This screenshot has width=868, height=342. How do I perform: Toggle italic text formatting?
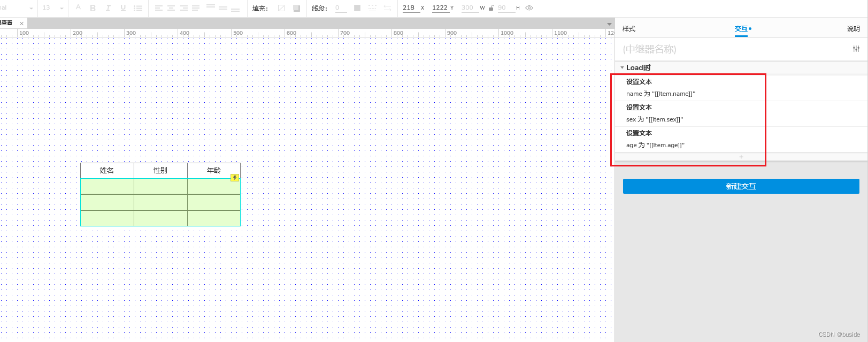point(108,8)
